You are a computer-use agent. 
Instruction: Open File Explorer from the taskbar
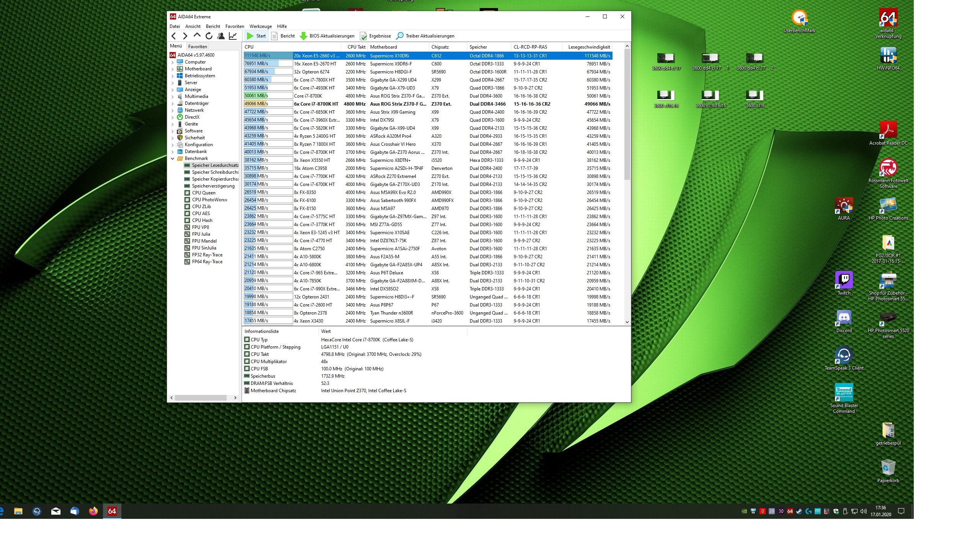[18, 511]
